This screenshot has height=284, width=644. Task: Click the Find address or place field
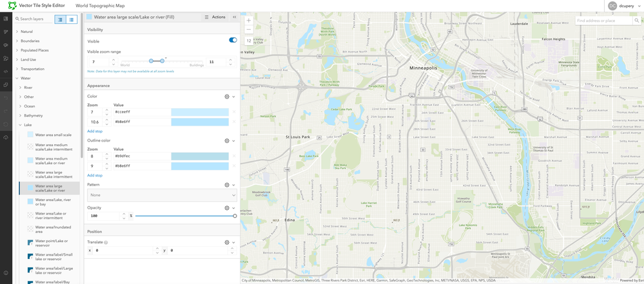(604, 21)
